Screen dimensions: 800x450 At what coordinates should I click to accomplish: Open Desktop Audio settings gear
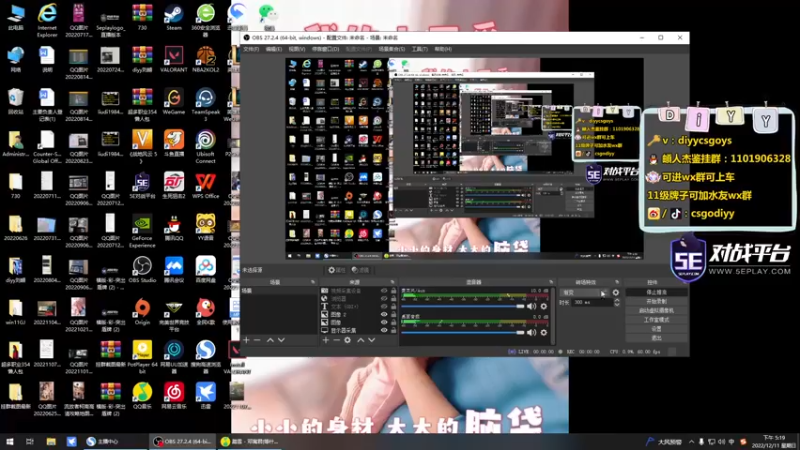coord(544,332)
